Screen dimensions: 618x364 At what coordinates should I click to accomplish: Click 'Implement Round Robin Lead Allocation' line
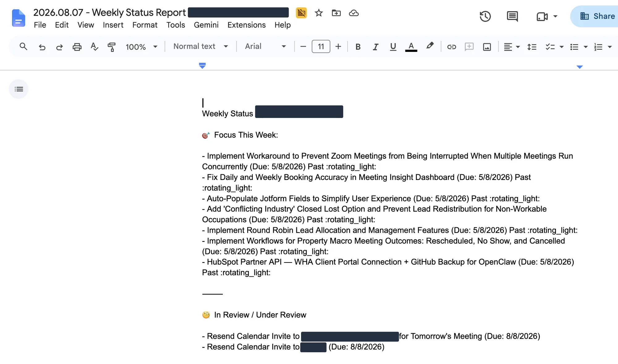390,230
